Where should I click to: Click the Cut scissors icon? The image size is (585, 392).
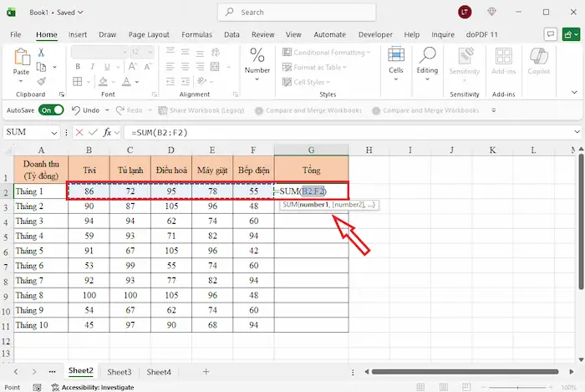[40, 53]
